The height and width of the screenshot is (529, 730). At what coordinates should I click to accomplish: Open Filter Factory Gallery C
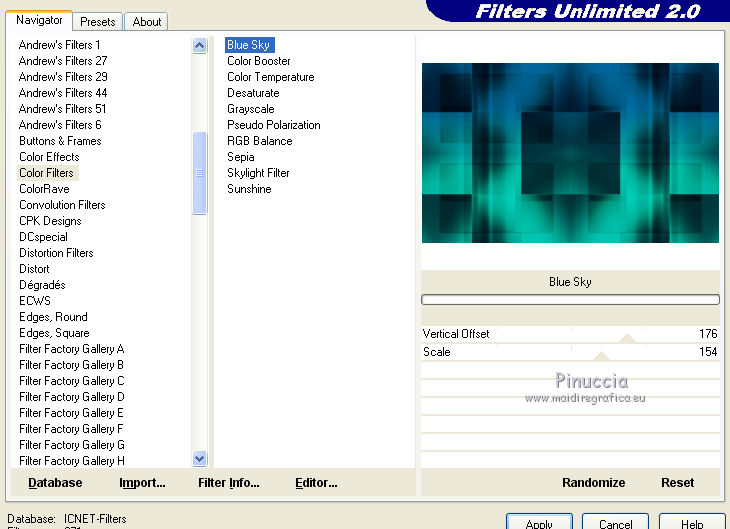tap(72, 380)
